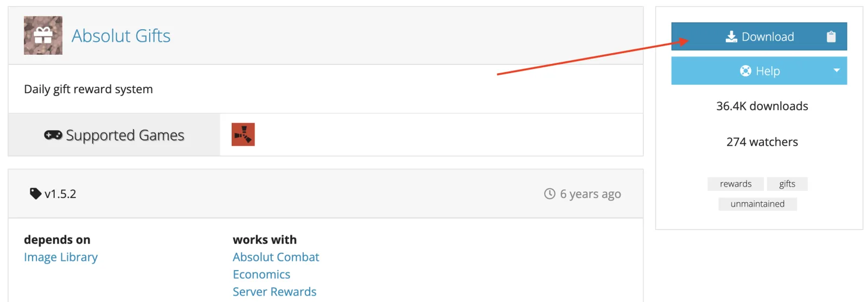Click the Rust game icon
868x302 pixels.
243,134
